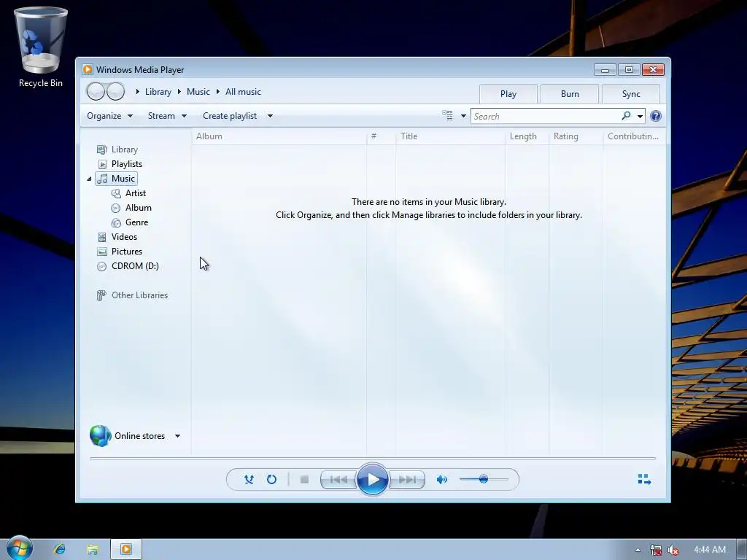
Task: Click the Media Player taskbar button
Action: point(126,549)
